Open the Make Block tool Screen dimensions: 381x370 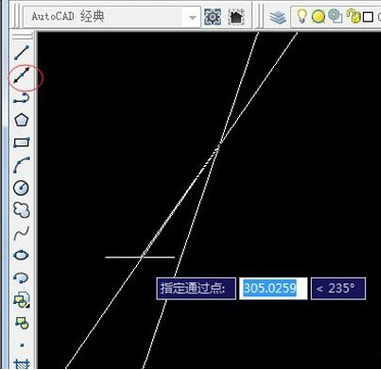coord(22,322)
